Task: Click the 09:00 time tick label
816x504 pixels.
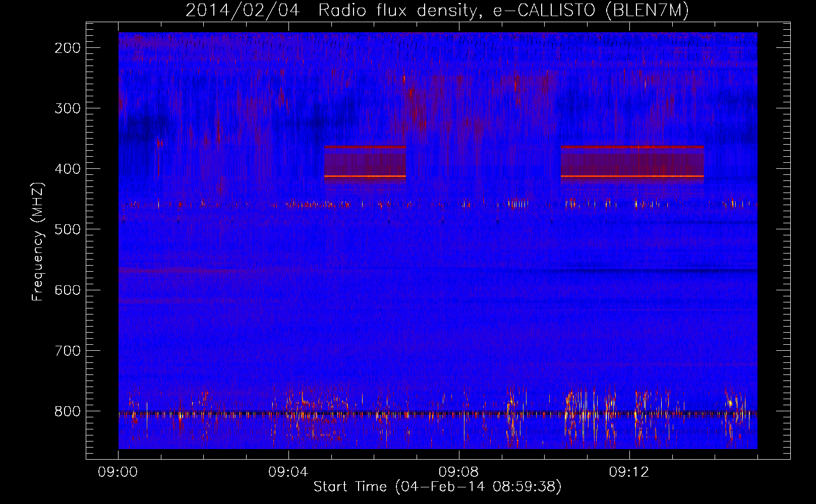Action: [x=118, y=472]
